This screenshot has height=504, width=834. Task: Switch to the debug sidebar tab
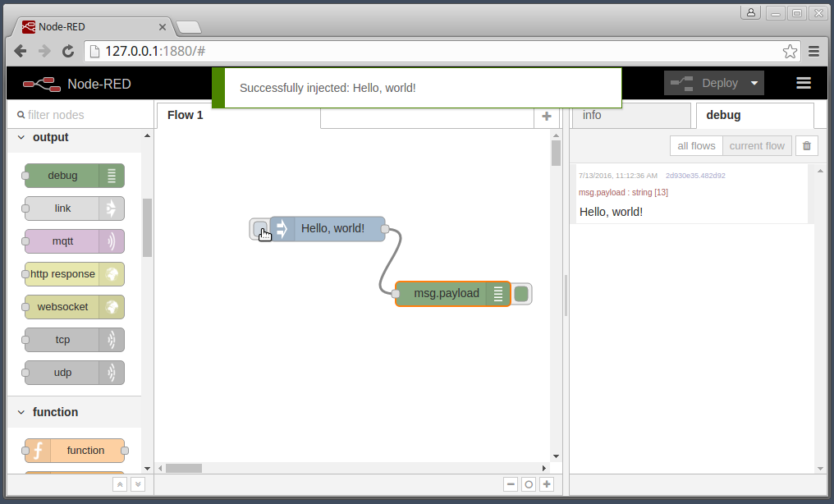754,116
